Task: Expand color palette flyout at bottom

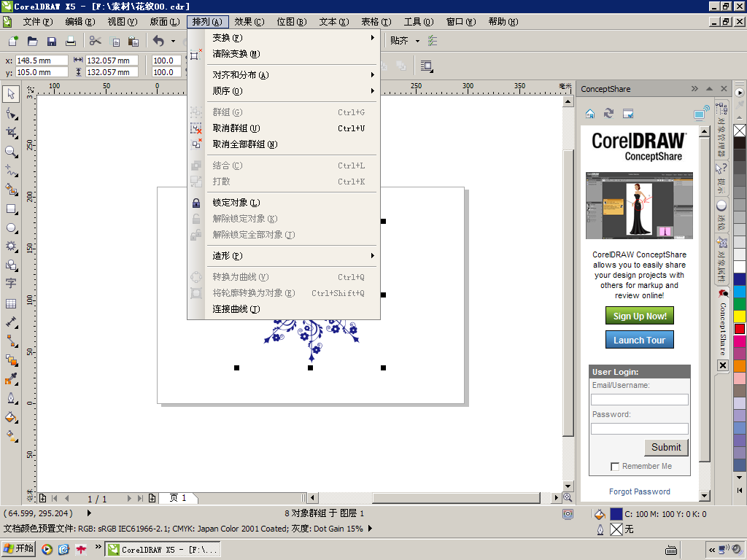Action: click(740, 490)
